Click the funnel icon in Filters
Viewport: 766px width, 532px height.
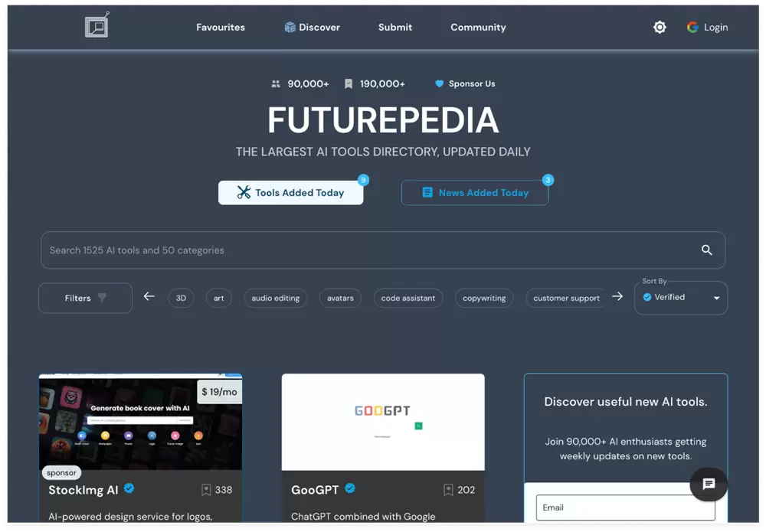coord(102,298)
